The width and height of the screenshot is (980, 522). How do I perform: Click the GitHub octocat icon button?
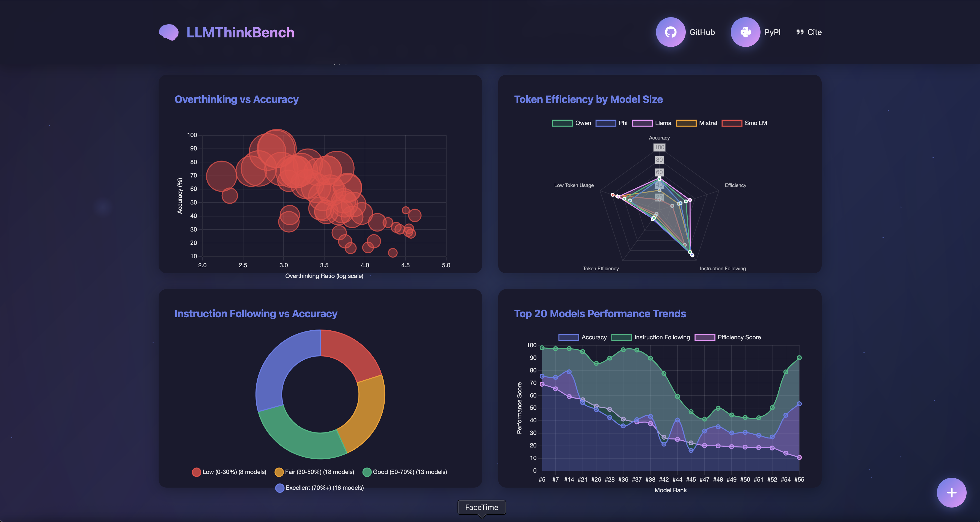670,32
